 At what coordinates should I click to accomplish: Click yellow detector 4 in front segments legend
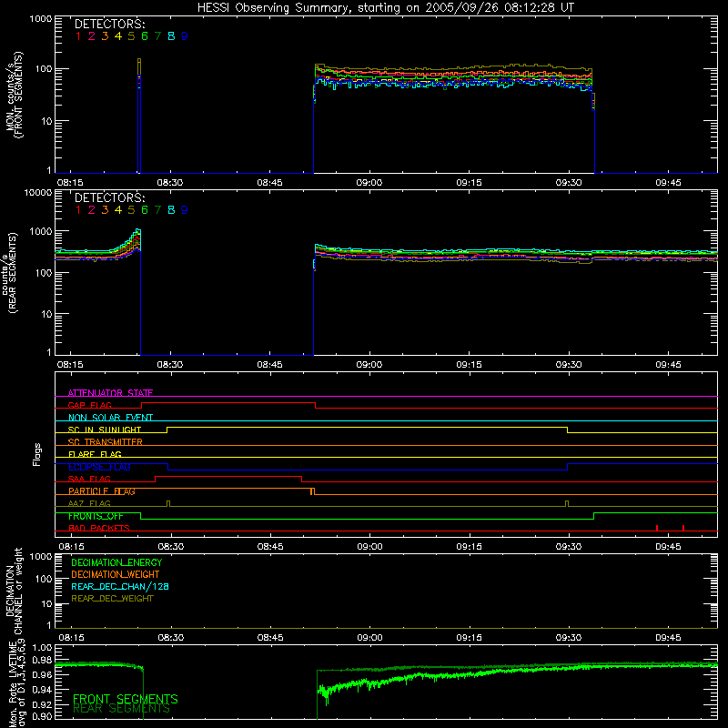(118, 36)
